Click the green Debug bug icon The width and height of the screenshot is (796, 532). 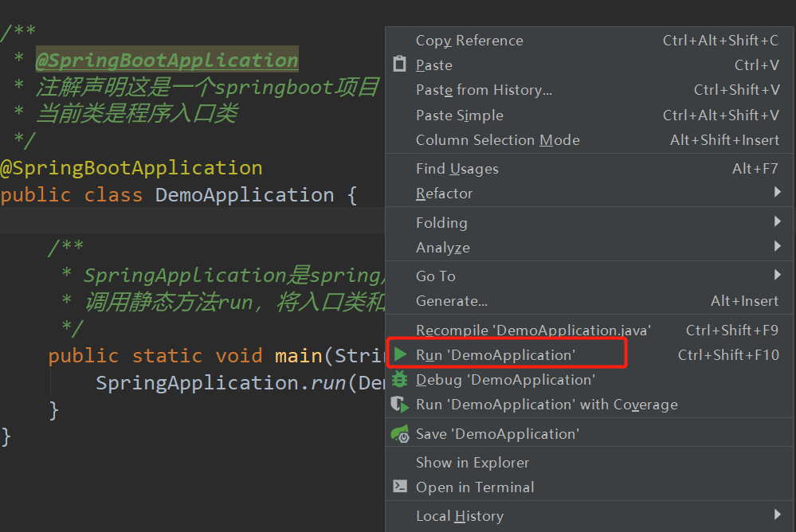click(400, 380)
